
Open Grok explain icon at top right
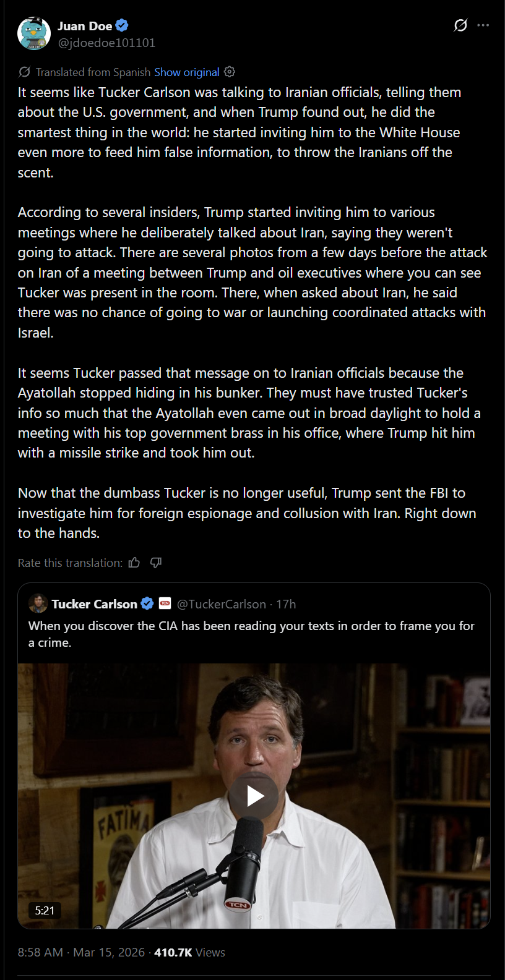coord(460,25)
